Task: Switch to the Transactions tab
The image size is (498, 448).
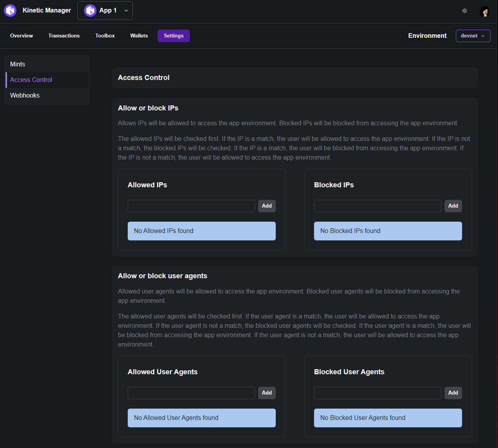Action: pos(64,36)
